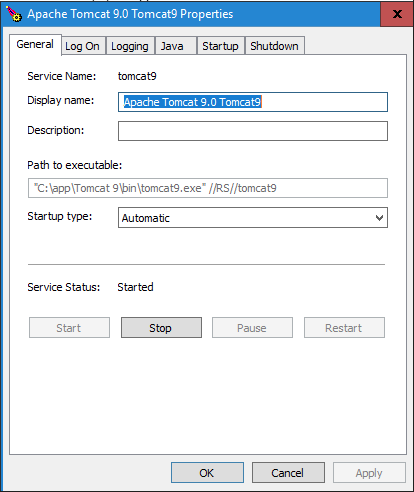414x492 pixels.
Task: Click the Display name label
Action: [x=61, y=100]
